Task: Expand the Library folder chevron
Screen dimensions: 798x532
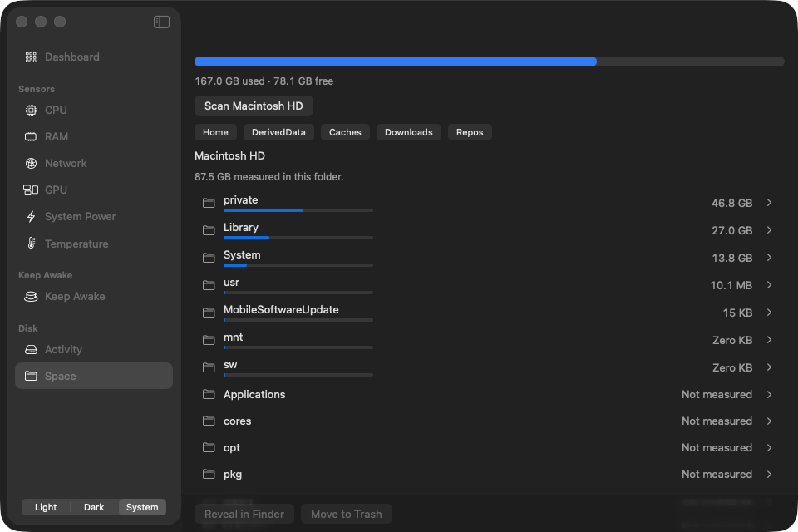Action: 769,230
